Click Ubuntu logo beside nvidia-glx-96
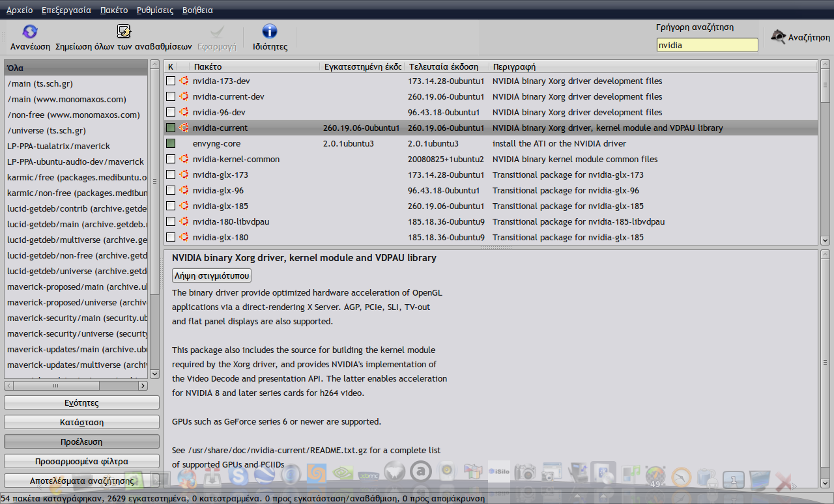The height and width of the screenshot is (504, 834). 184,190
